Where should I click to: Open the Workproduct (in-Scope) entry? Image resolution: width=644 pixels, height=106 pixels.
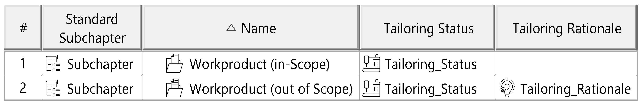[x=260, y=64]
